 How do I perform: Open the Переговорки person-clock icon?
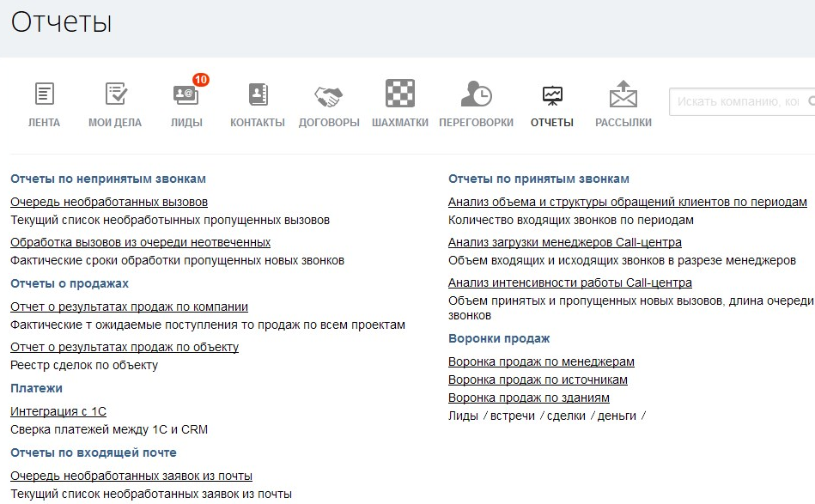pyautogui.click(x=476, y=94)
